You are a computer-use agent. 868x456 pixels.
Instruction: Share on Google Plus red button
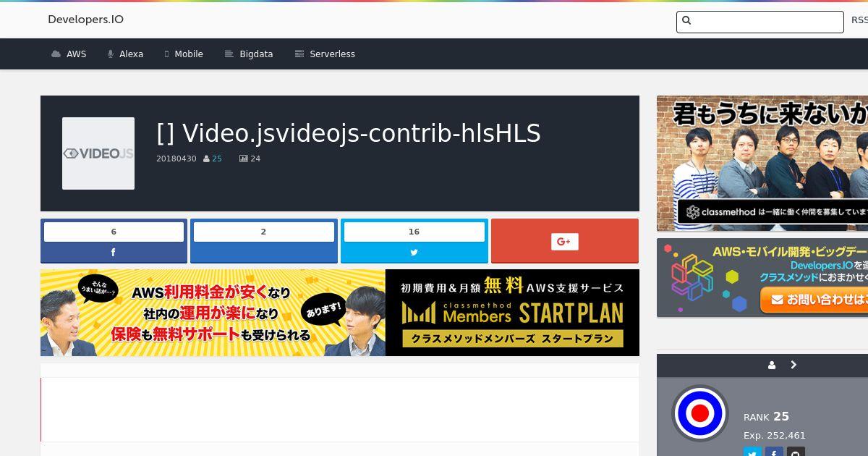tap(565, 241)
